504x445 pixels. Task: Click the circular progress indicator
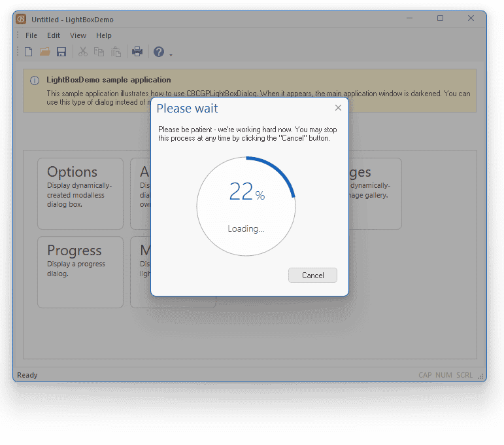pos(246,206)
